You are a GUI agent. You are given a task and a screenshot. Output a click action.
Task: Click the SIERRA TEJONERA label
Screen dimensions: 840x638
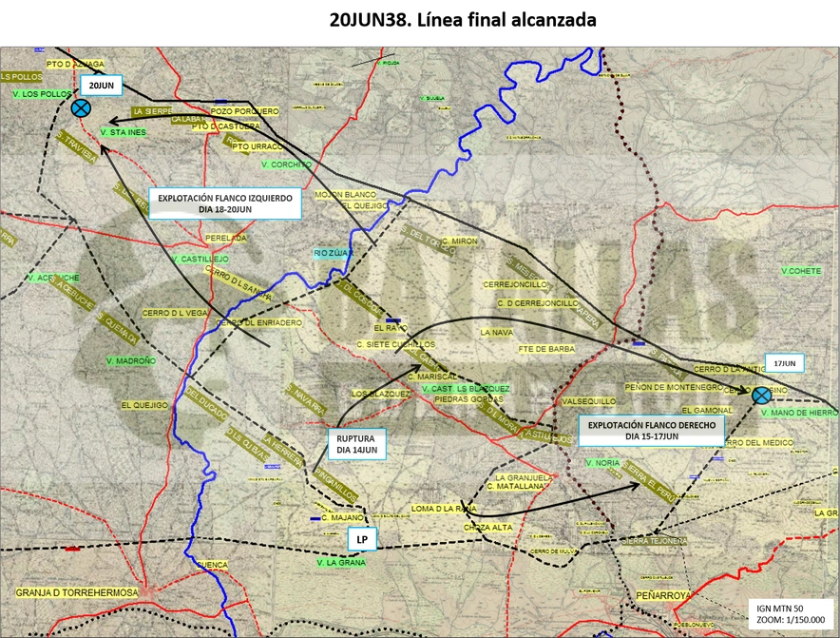click(x=654, y=541)
